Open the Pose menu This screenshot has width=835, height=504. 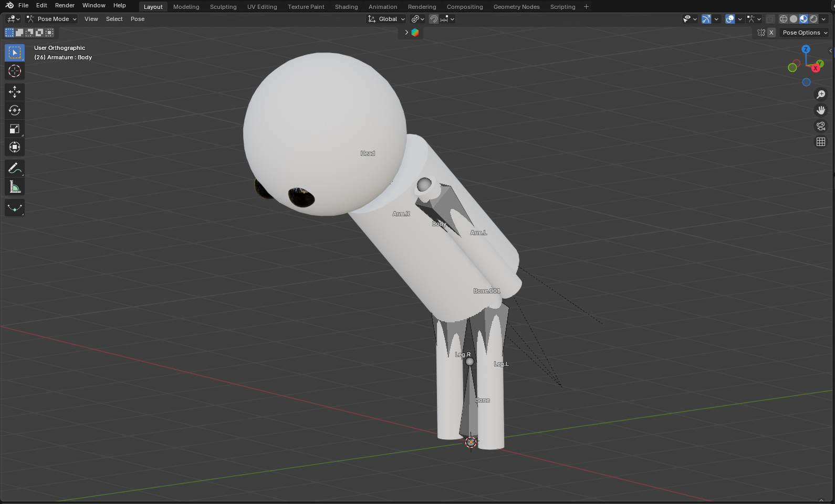pos(138,19)
